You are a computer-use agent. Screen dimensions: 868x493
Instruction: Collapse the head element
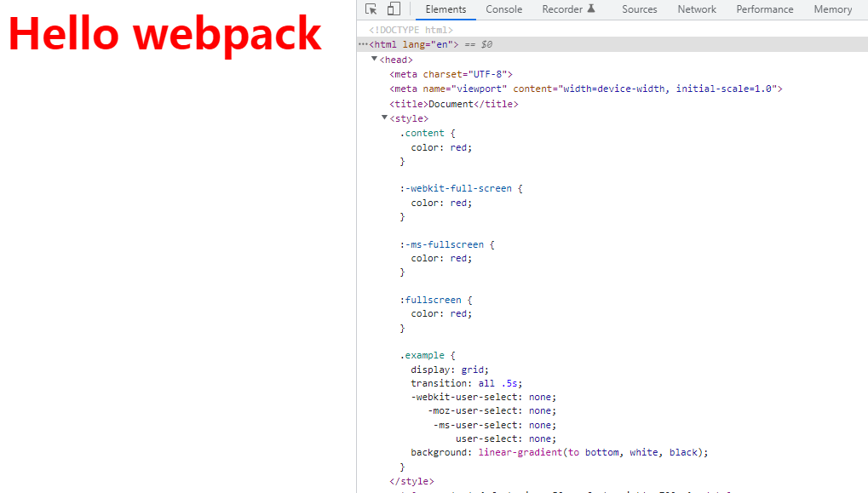click(x=374, y=59)
